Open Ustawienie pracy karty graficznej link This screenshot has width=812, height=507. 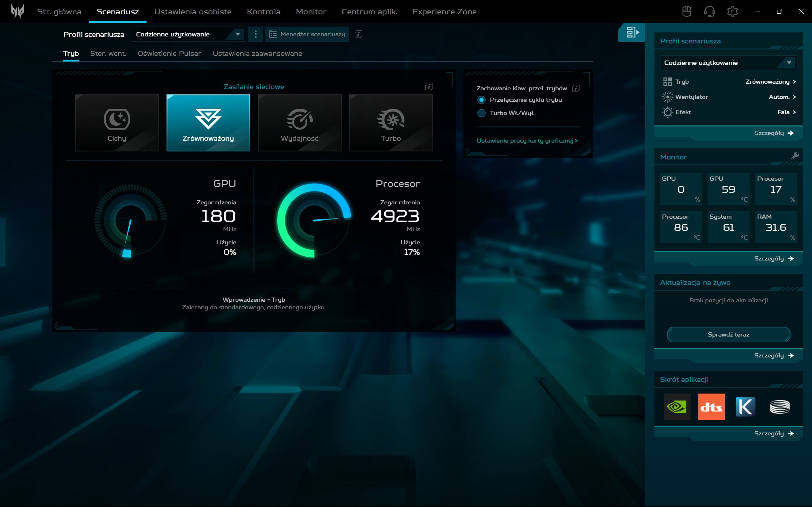527,140
